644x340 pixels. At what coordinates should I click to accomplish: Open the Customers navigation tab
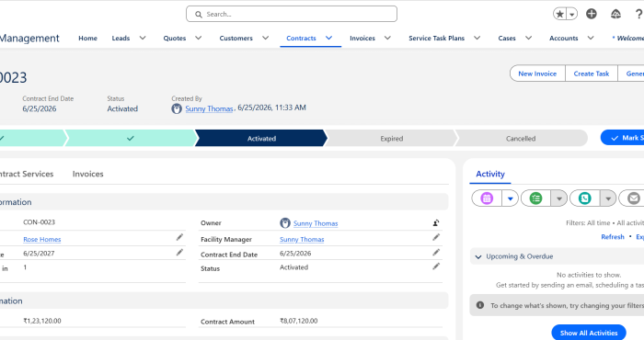click(x=236, y=39)
